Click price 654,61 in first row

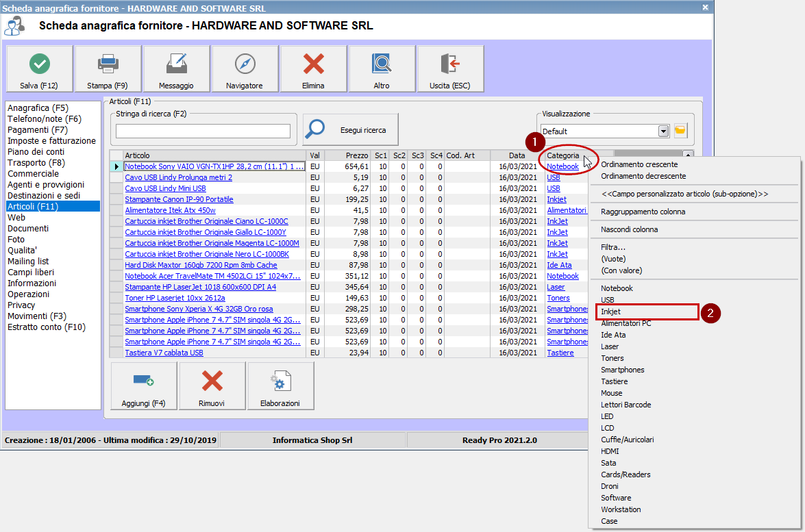pyautogui.click(x=356, y=167)
